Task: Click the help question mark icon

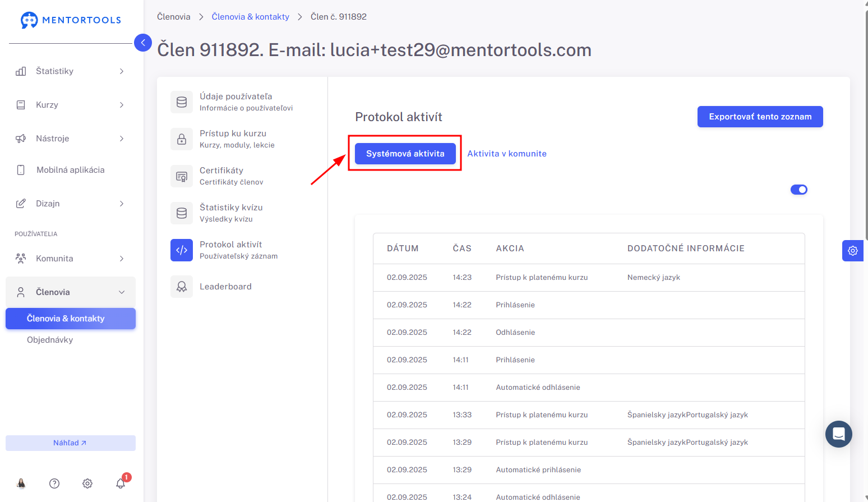Action: [54, 483]
